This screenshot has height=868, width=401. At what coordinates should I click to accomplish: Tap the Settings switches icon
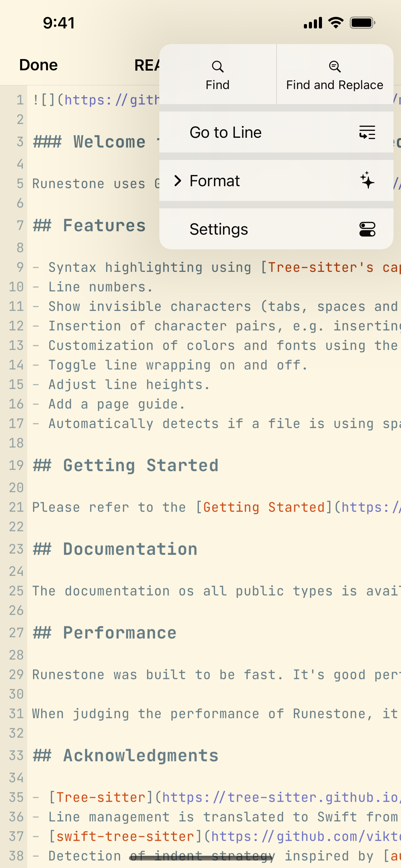[x=367, y=229]
